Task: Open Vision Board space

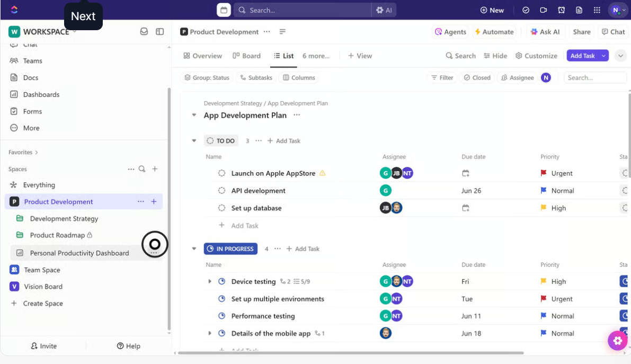Action: [x=43, y=287]
